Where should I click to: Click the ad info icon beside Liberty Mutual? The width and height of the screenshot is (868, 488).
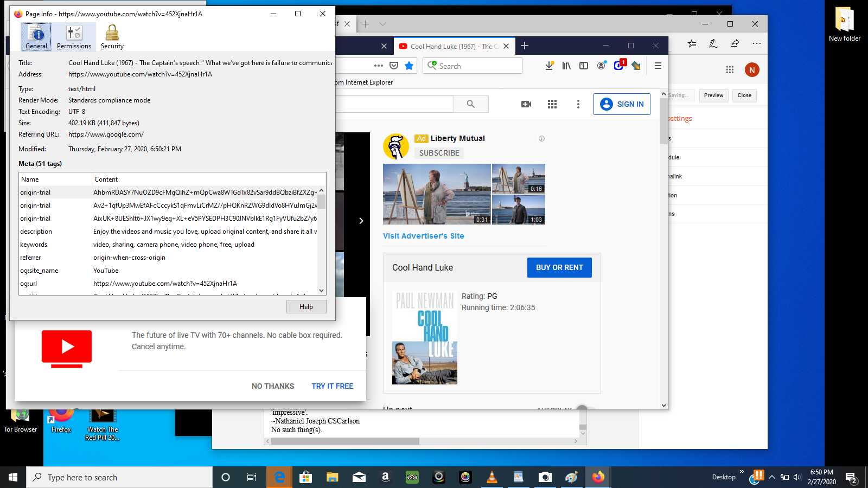(541, 139)
